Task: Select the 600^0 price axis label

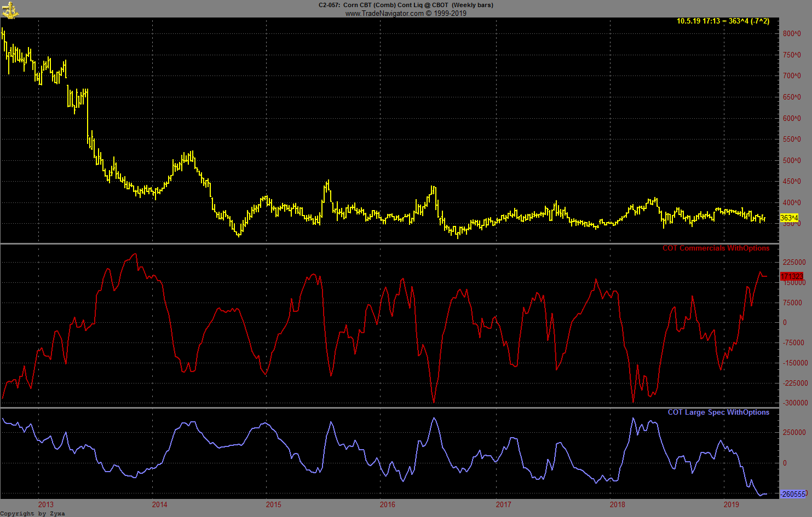Action: (x=792, y=119)
